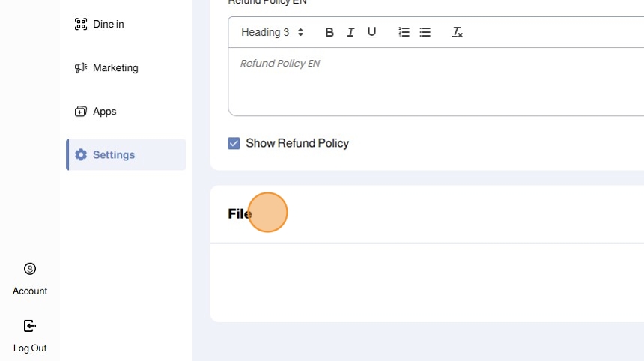Toggle italic formatting in editor
The image size is (644, 361).
pyautogui.click(x=350, y=32)
